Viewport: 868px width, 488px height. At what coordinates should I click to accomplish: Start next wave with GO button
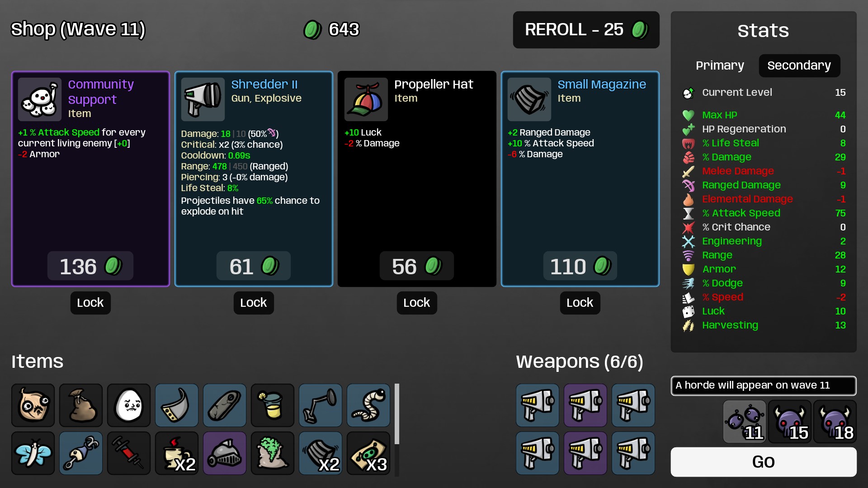point(764,462)
